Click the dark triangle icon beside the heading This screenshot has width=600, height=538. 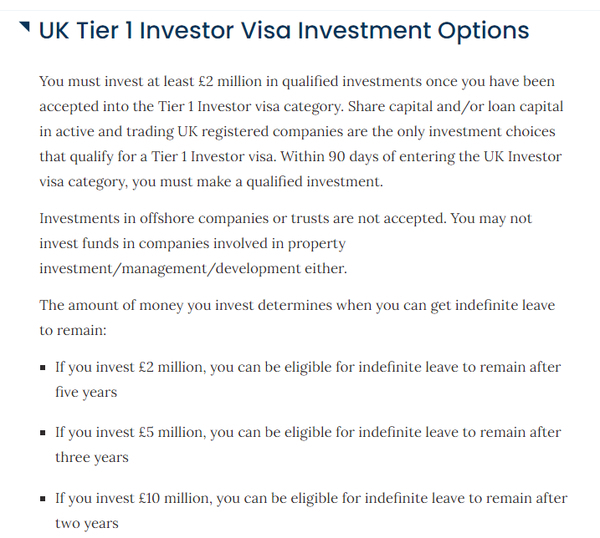pos(24,27)
